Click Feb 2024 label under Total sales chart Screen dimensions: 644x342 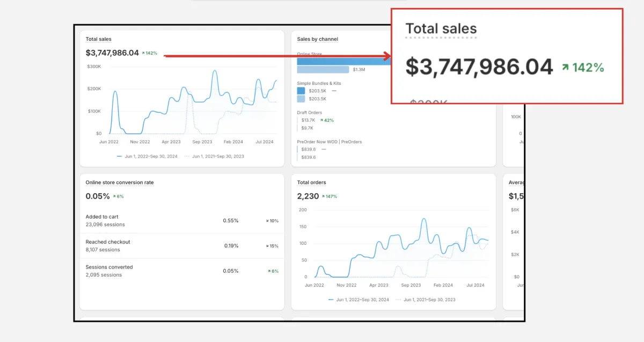click(233, 142)
